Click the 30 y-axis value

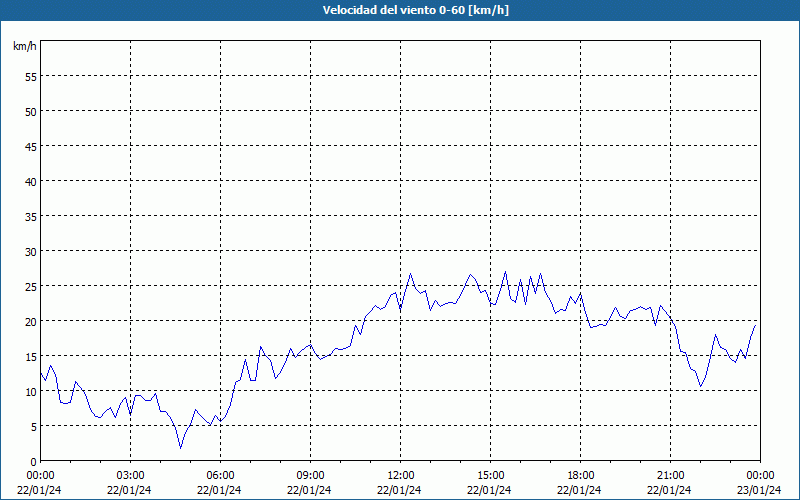click(31, 251)
